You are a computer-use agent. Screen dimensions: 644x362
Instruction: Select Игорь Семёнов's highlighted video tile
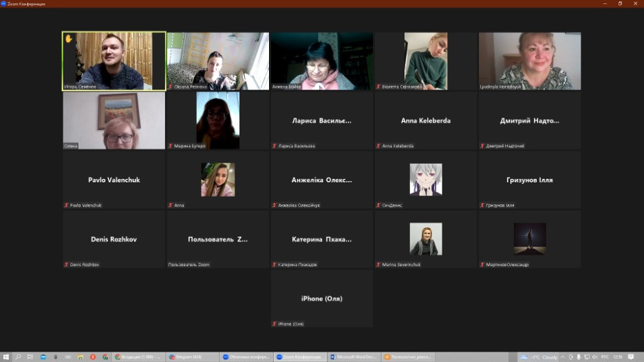click(114, 61)
